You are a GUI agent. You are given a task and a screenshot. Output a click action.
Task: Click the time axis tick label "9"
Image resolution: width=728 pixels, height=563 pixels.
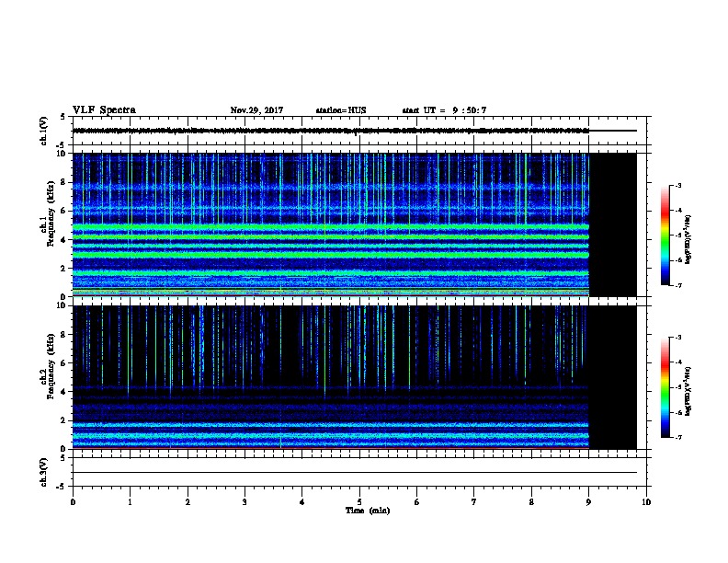click(588, 501)
